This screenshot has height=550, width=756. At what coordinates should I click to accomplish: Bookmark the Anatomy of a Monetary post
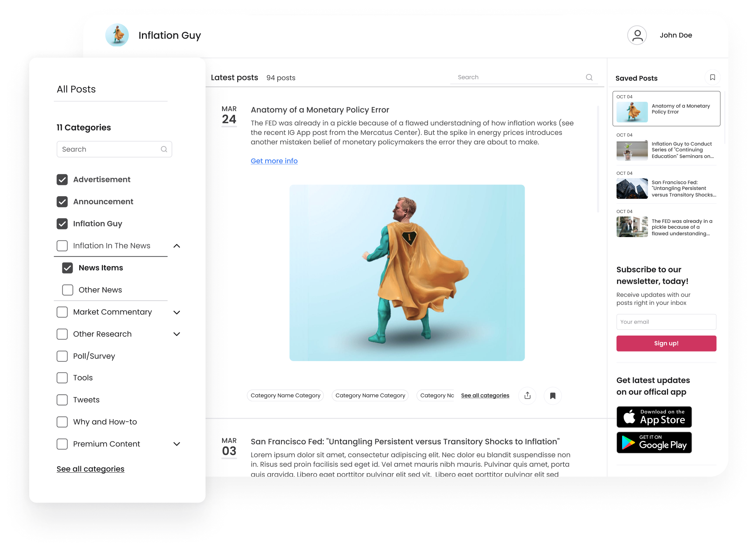pos(552,396)
